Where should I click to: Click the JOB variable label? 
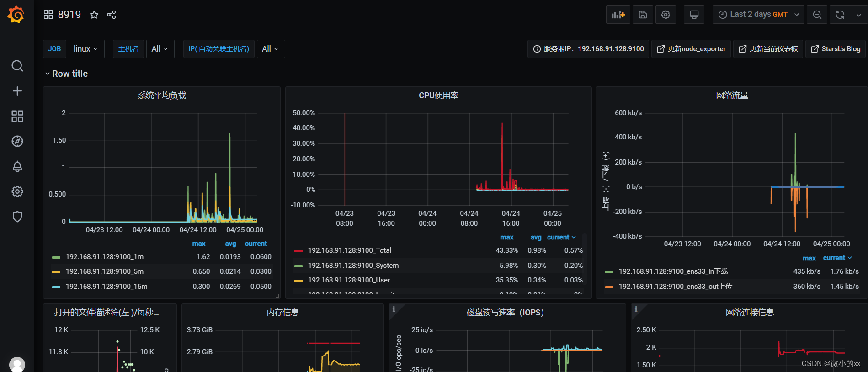pyautogui.click(x=54, y=49)
